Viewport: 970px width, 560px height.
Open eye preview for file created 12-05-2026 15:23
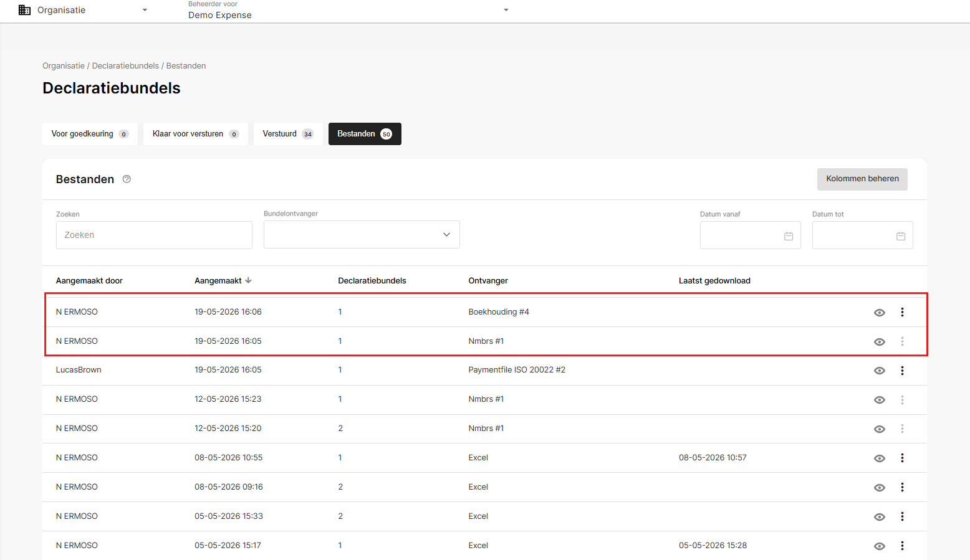pos(880,400)
